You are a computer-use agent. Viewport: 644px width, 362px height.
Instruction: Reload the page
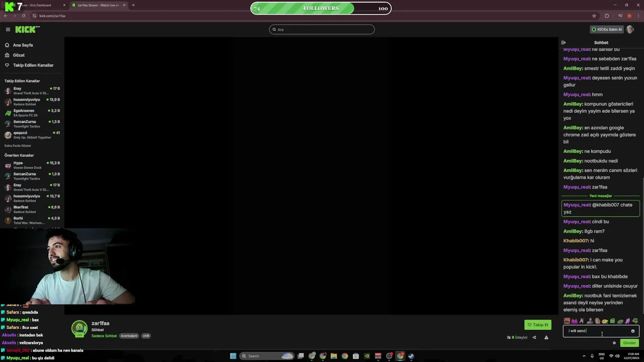pyautogui.click(x=23, y=16)
